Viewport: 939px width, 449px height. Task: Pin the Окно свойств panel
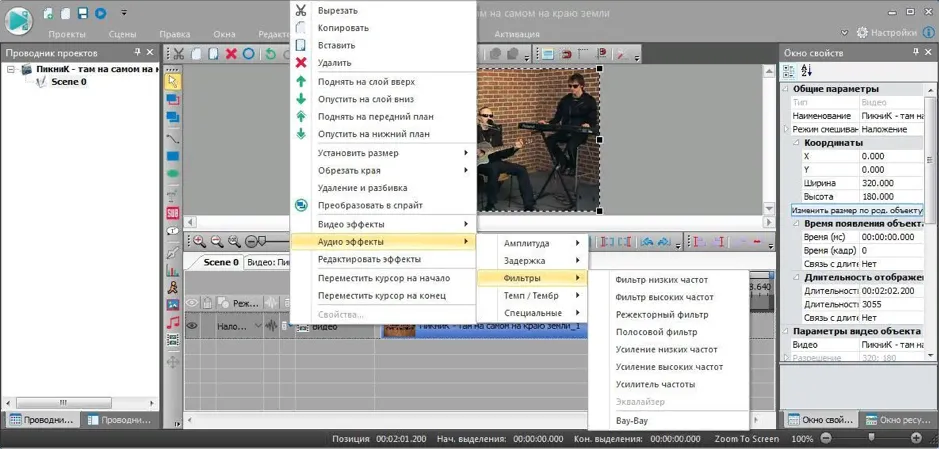pos(916,53)
